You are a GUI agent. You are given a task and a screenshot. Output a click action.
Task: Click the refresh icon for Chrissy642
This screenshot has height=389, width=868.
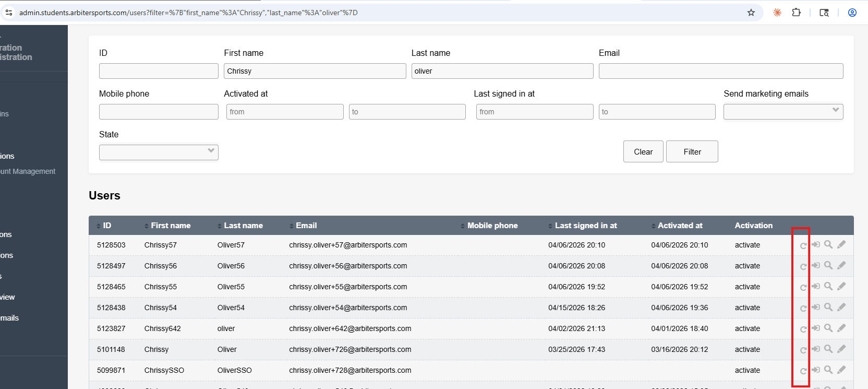803,329
